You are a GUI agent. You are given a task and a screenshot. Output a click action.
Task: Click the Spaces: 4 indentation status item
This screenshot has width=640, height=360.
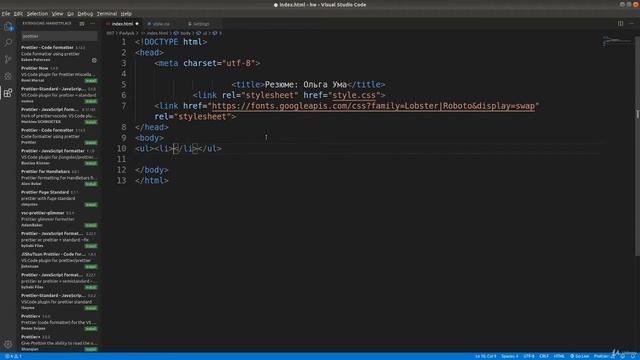pos(509,356)
